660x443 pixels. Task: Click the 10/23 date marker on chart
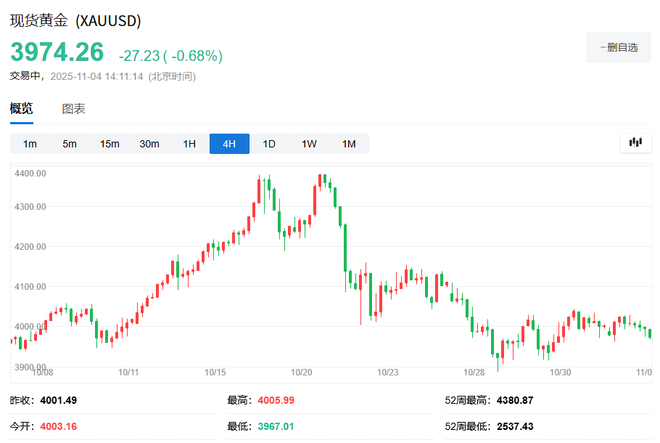(388, 372)
